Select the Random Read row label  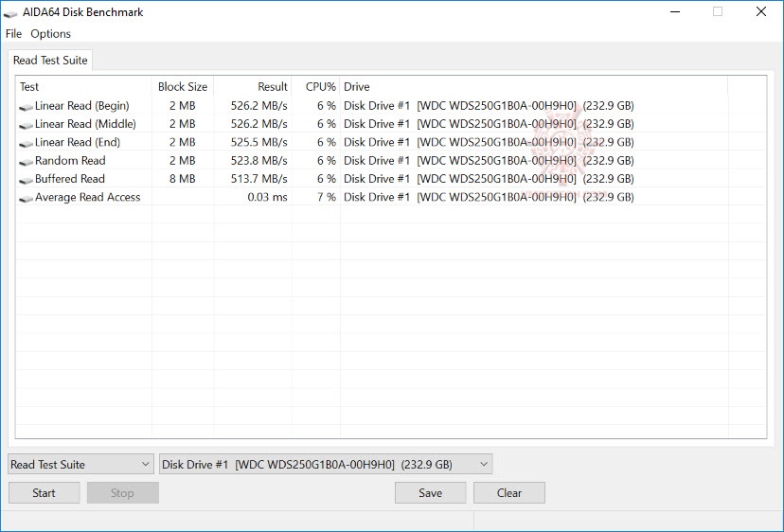70,161
